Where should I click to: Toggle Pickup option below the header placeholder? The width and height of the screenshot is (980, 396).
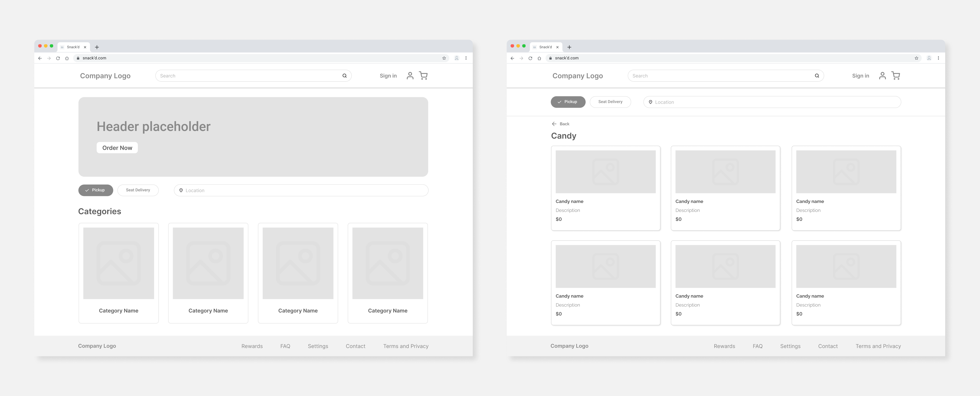click(95, 190)
